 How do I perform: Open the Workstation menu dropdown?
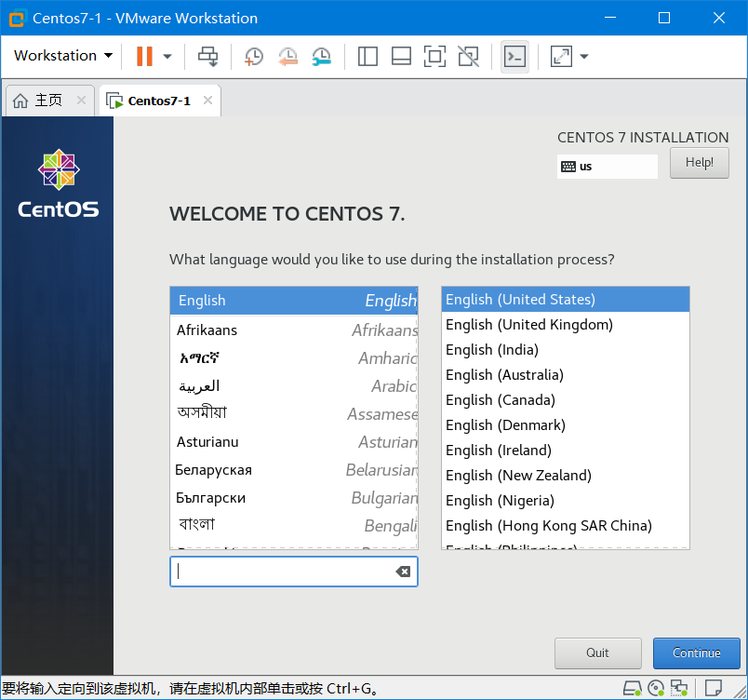click(x=61, y=56)
